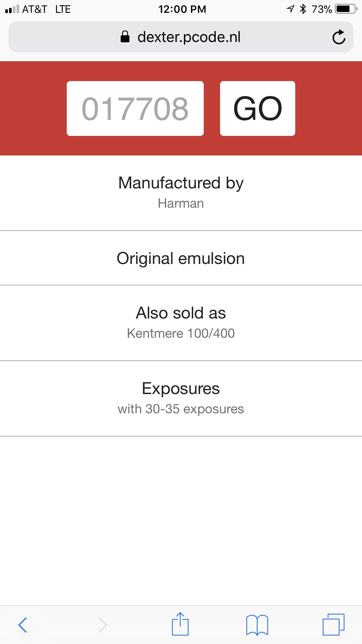
Task: Tap the Exposures heading
Action: (x=181, y=388)
